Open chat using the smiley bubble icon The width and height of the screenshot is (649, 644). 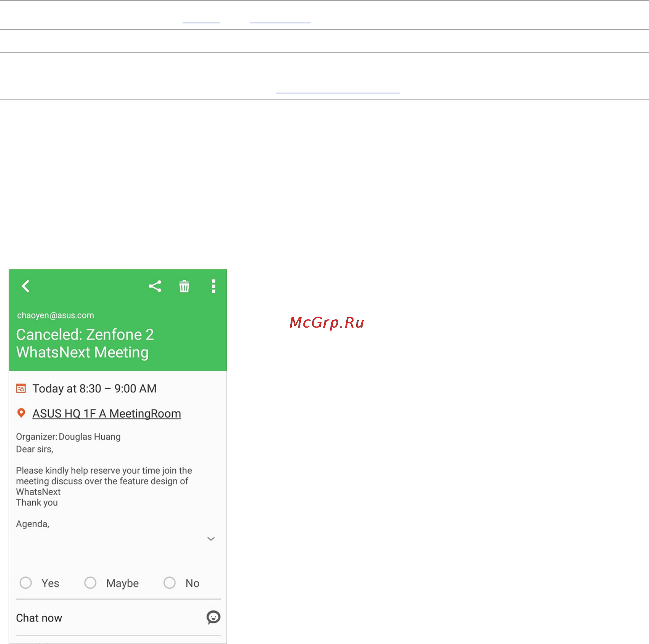(213, 617)
